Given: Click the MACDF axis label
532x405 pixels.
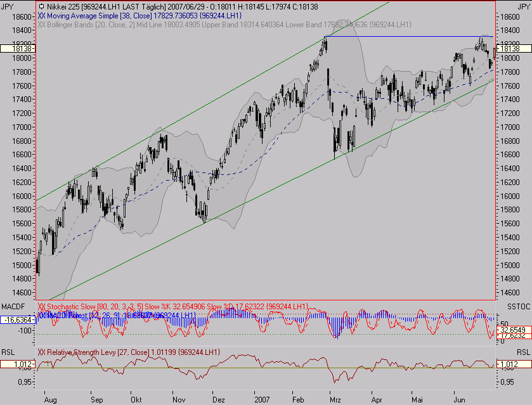Looking at the screenshot, I should (13, 307).
